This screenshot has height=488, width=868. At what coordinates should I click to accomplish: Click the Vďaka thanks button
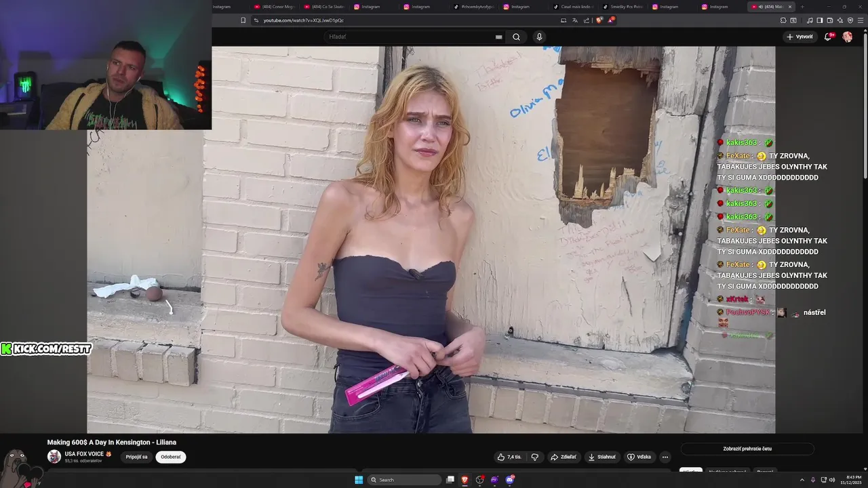pyautogui.click(x=639, y=457)
